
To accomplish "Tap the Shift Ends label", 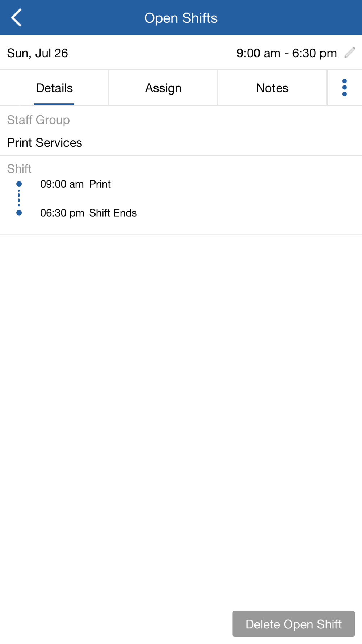I will coord(113,213).
